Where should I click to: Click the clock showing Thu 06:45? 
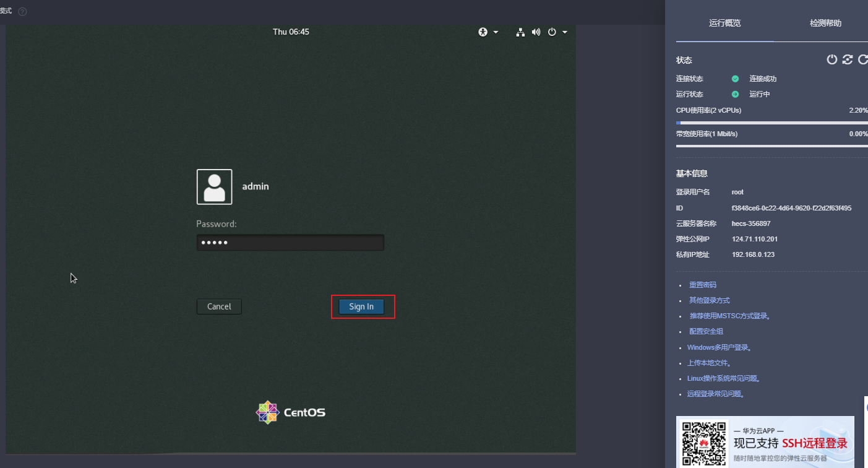(291, 32)
